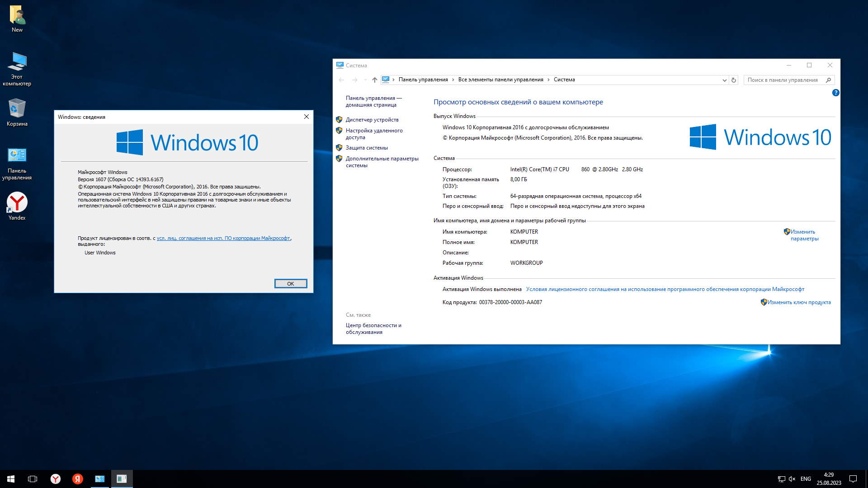Click the Поиск в панели управления search field
The image size is (868, 488).
(x=783, y=80)
